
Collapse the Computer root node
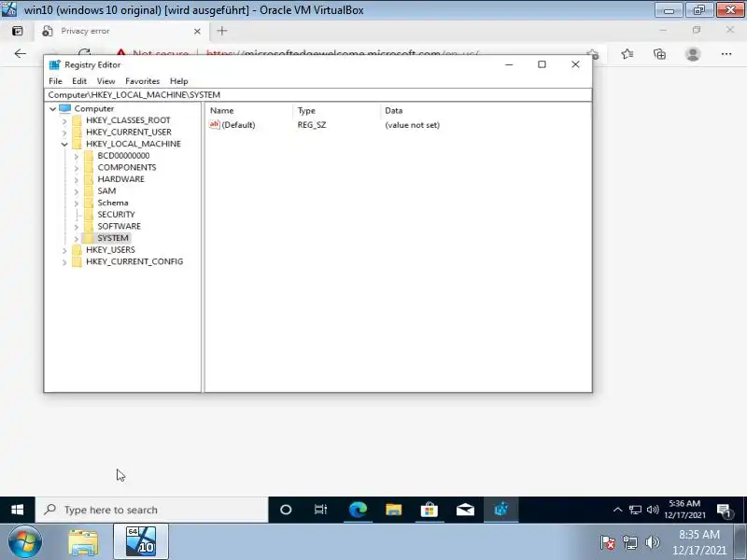[x=52, y=108]
